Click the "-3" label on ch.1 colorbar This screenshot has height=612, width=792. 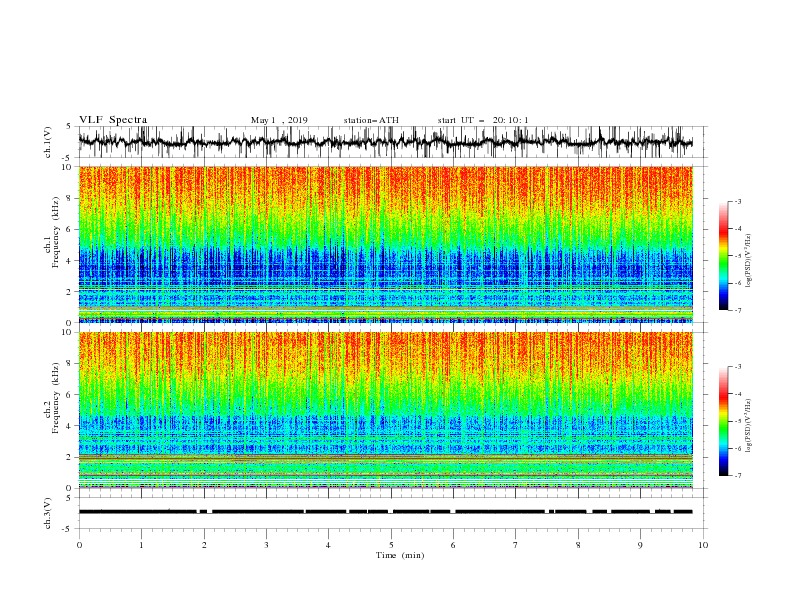coord(737,201)
